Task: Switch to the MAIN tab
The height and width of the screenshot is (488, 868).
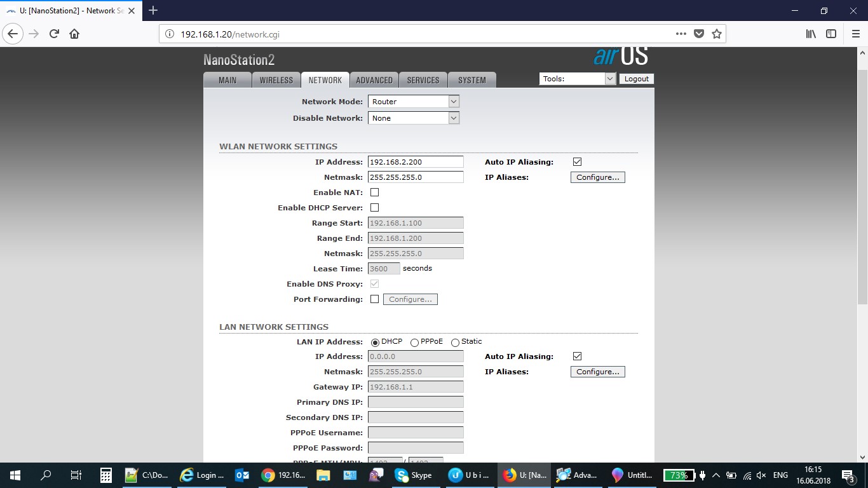Action: click(227, 80)
